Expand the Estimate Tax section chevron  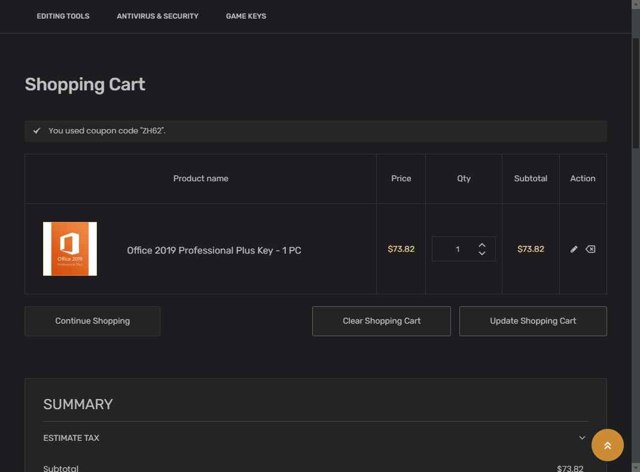tap(582, 438)
